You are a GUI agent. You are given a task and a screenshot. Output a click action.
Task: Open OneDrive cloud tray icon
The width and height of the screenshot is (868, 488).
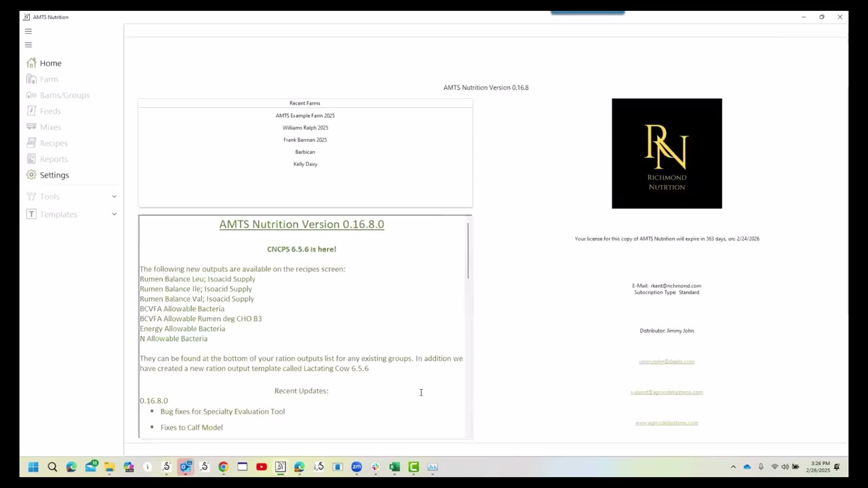point(747,467)
